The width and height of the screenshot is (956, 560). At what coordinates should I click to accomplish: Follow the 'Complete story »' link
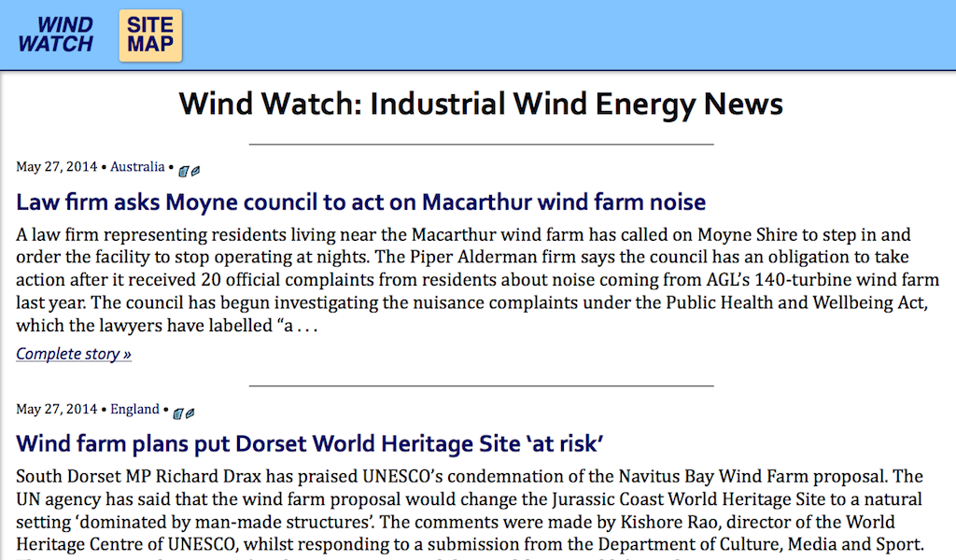74,354
